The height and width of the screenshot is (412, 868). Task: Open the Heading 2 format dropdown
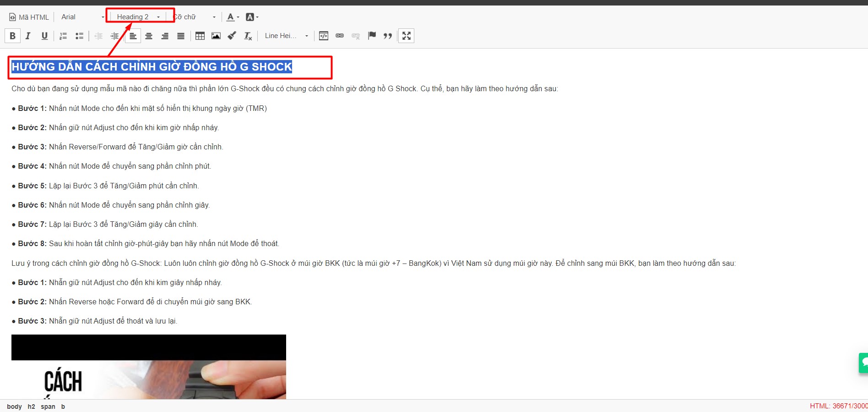(138, 17)
